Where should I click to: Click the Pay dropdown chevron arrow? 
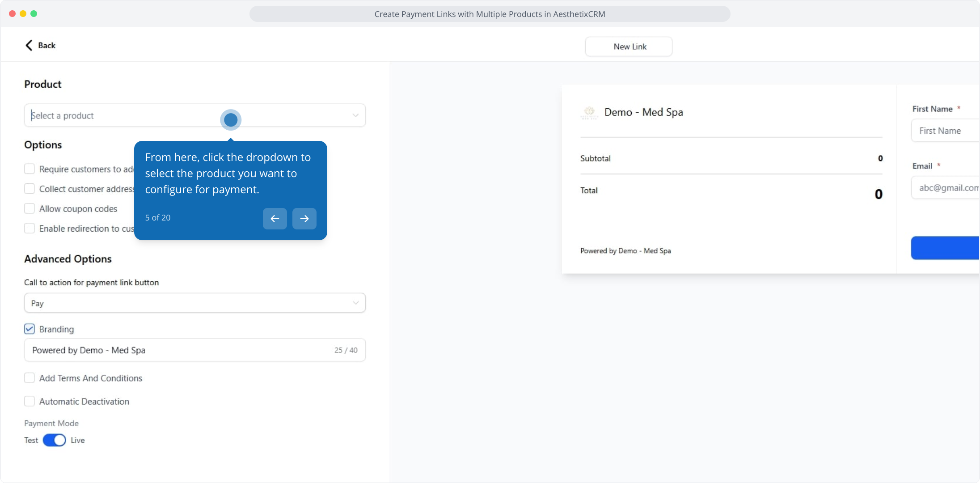click(355, 303)
